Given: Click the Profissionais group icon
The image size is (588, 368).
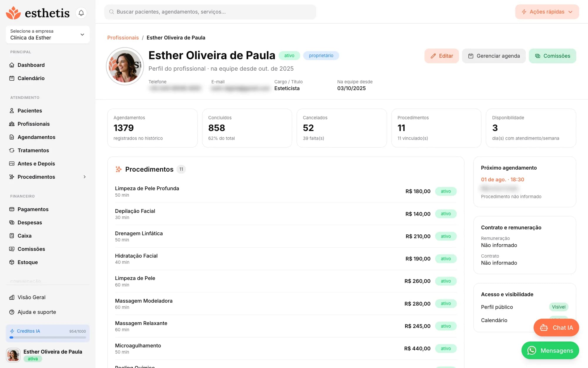Looking at the screenshot, I should tap(12, 124).
